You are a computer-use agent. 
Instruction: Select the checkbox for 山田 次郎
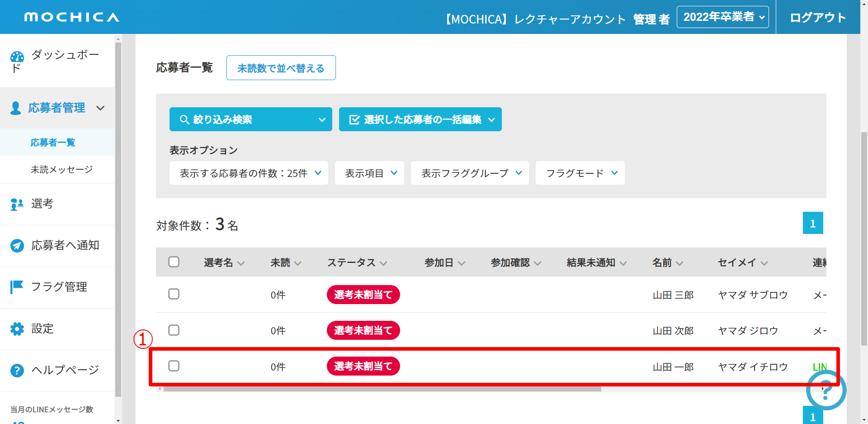coord(174,330)
